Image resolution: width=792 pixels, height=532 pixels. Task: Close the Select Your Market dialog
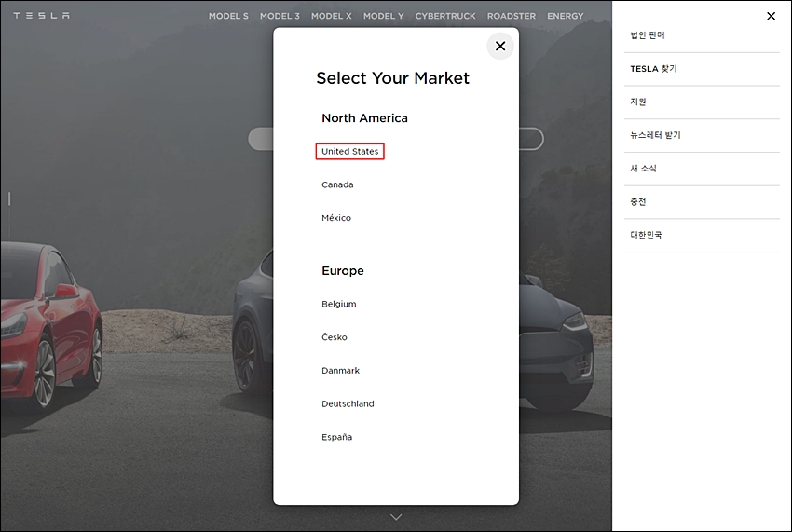(x=500, y=46)
